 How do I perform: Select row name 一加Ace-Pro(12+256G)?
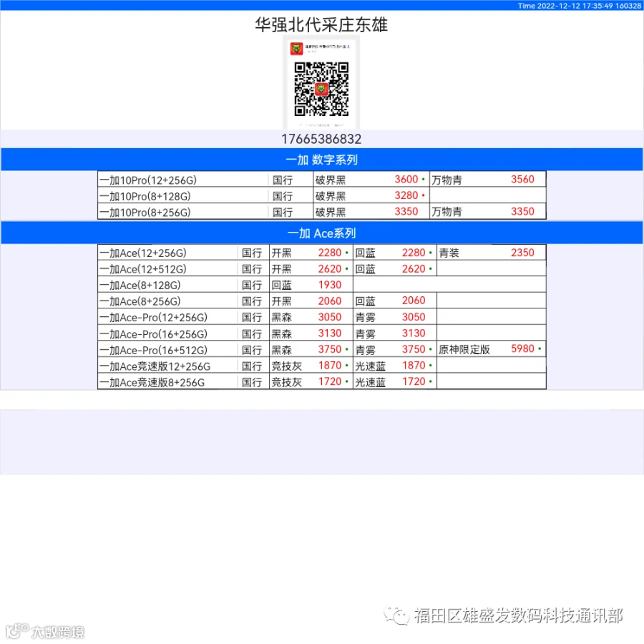click(154, 318)
